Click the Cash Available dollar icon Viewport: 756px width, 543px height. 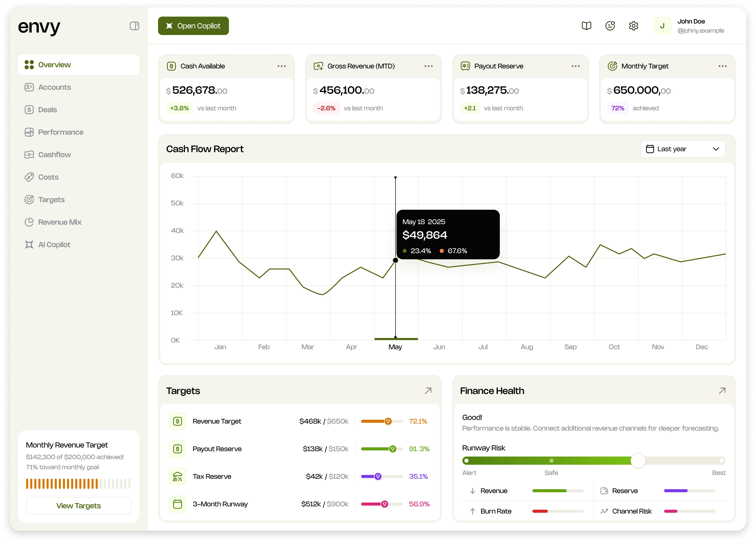point(171,66)
